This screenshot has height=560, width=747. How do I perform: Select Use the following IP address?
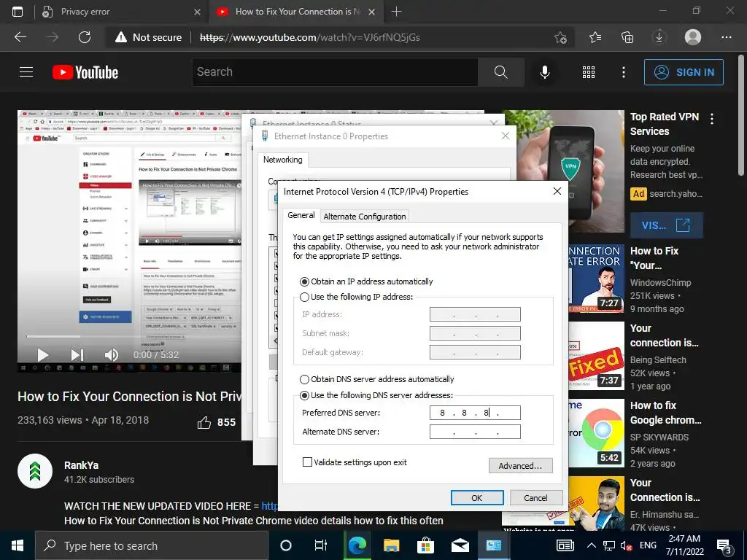304,297
